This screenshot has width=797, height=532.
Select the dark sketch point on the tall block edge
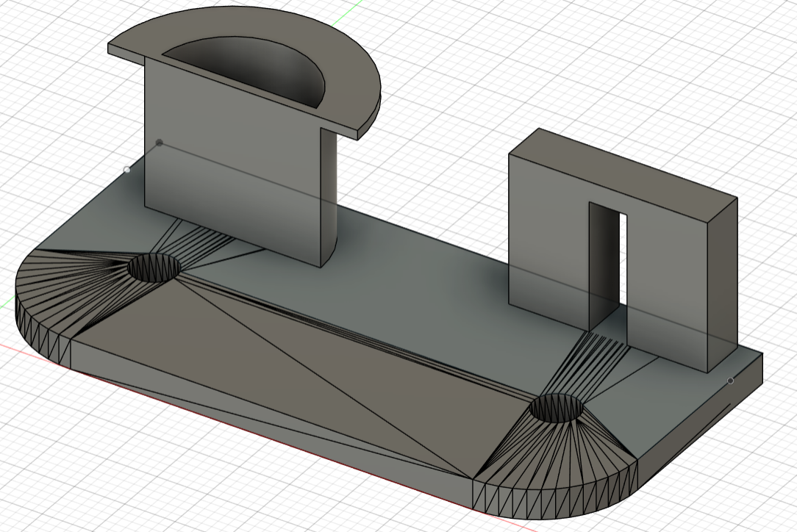click(159, 143)
